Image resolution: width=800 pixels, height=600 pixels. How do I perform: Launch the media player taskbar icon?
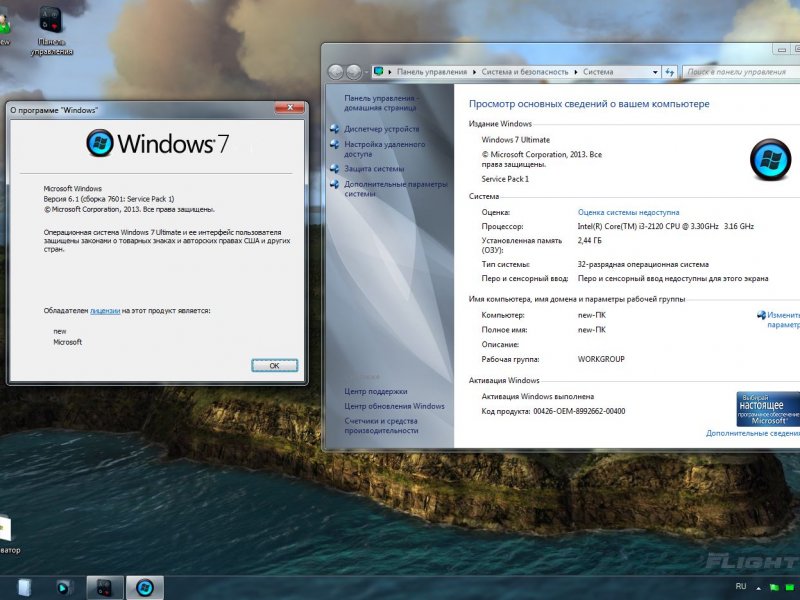64,588
